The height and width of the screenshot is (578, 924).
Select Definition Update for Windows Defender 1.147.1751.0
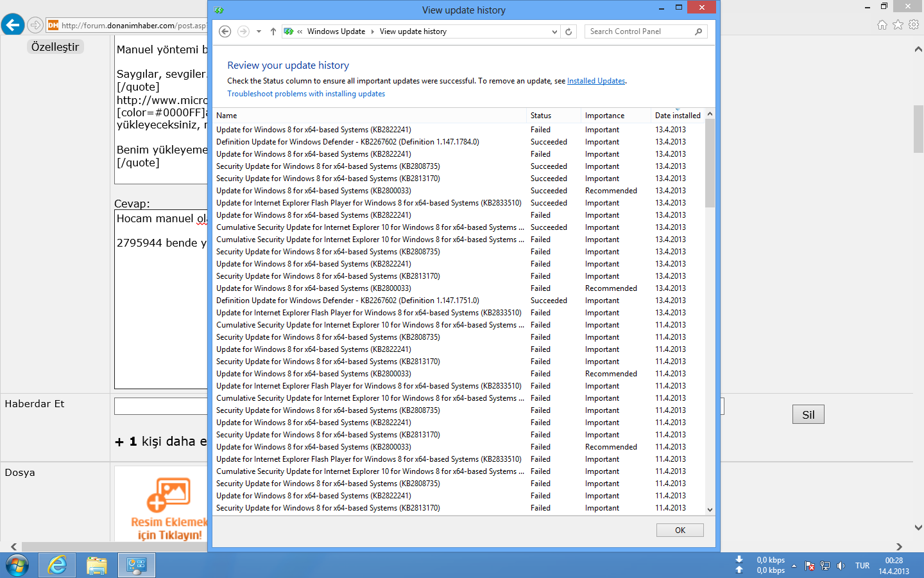[x=459, y=301]
